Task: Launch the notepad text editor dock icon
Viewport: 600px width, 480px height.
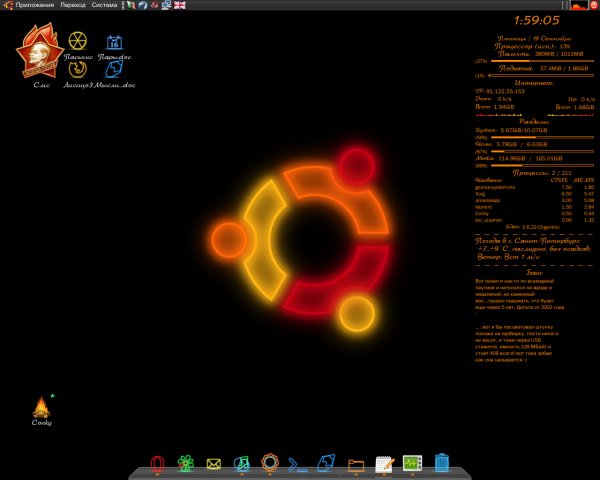Action: tap(384, 463)
